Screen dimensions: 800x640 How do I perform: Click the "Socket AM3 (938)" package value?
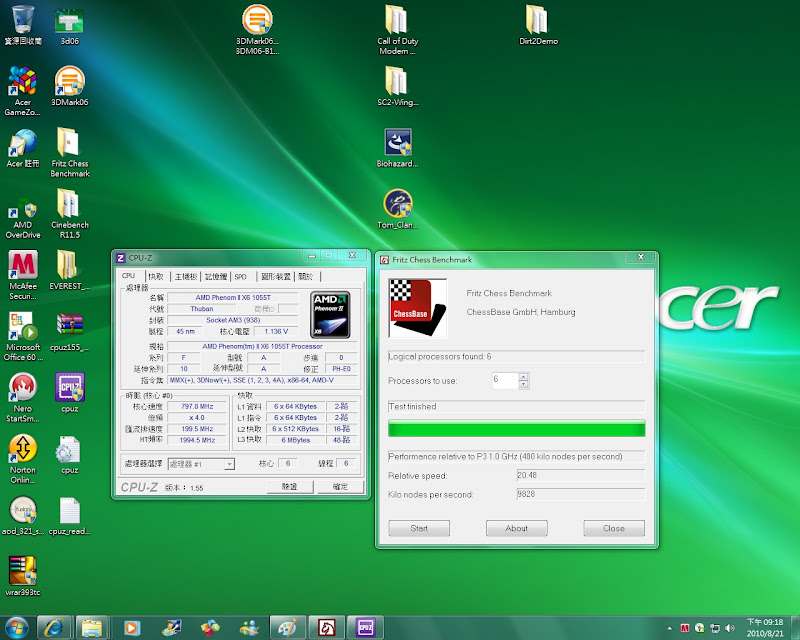click(x=233, y=320)
